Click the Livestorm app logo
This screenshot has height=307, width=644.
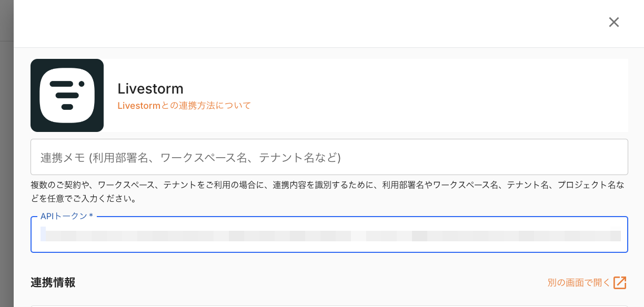click(67, 95)
